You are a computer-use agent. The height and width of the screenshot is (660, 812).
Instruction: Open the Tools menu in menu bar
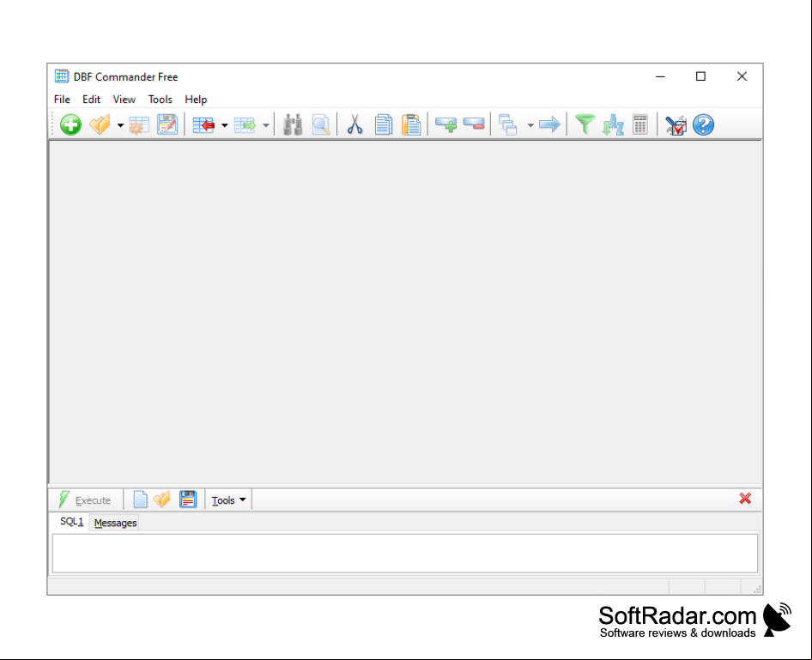click(160, 100)
